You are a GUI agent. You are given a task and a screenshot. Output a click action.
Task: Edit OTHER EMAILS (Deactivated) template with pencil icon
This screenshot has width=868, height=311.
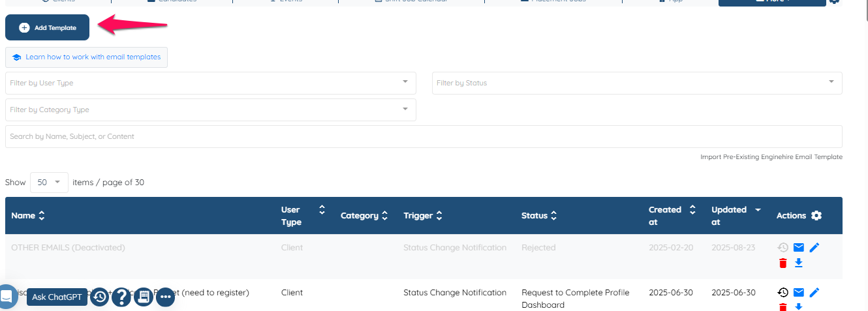[814, 248]
